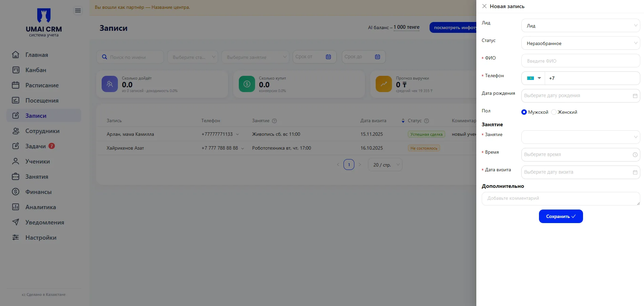Image resolution: width=644 pixels, height=306 pixels.
Task: Sort by the Дата визита column arrows
Action: point(403,121)
